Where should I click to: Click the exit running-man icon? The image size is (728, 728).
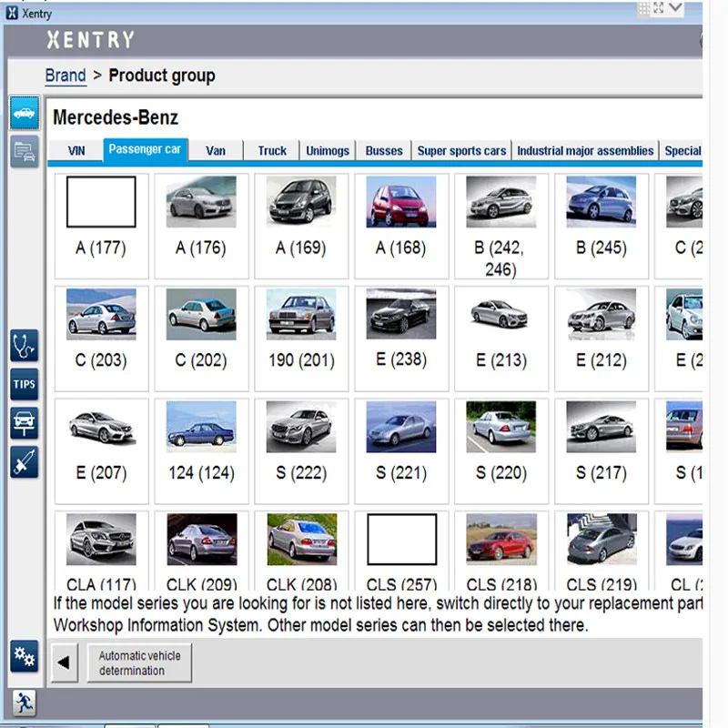pos(25,703)
